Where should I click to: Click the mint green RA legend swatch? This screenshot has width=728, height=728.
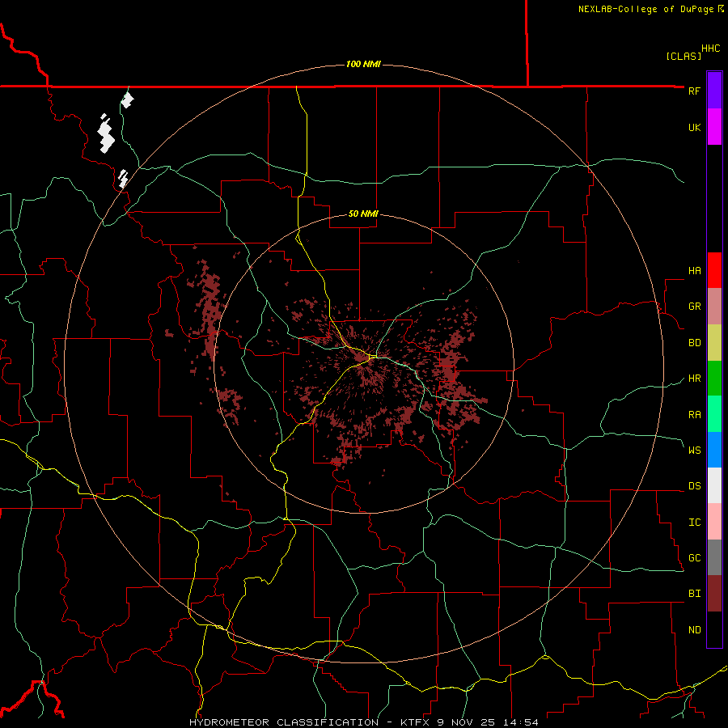point(714,413)
